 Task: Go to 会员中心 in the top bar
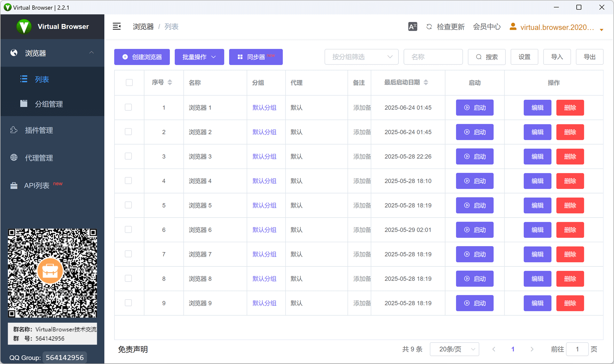tap(487, 27)
